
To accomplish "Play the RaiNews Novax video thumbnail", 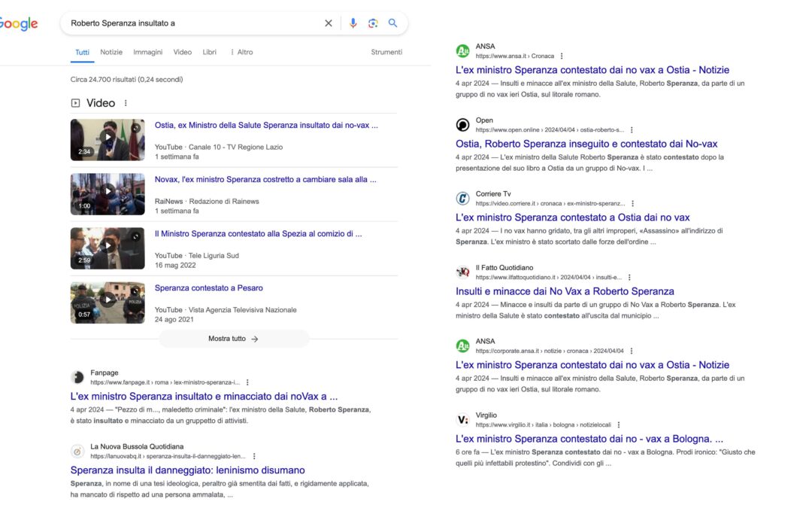I will coord(108,194).
